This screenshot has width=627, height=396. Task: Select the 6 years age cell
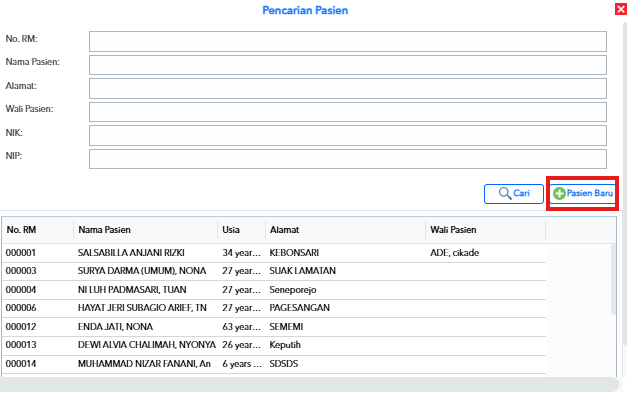242,364
